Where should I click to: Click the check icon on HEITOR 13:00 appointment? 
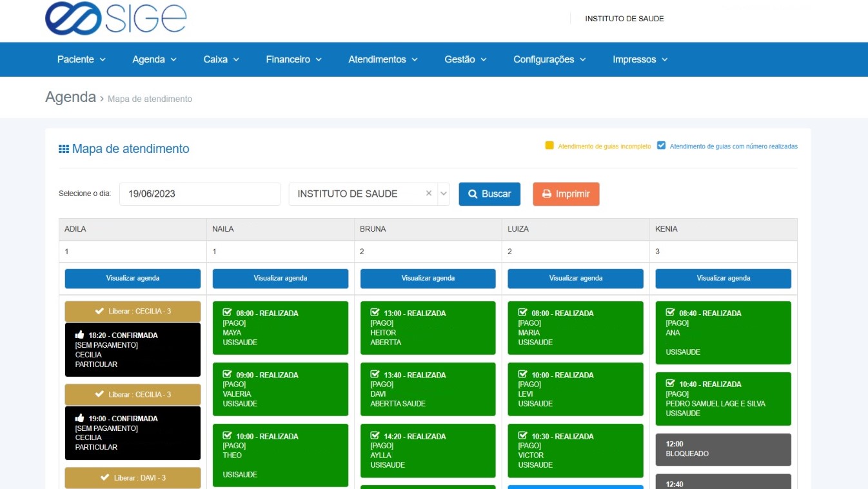375,313
